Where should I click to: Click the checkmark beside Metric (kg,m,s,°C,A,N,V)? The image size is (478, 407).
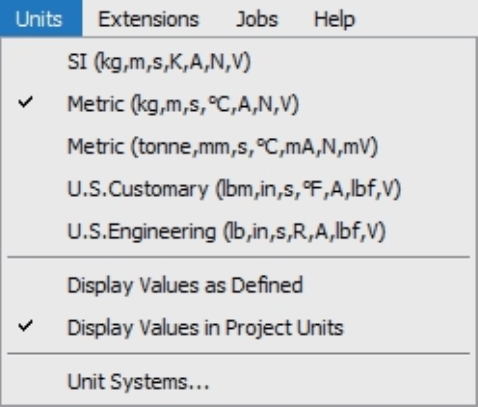point(26,103)
